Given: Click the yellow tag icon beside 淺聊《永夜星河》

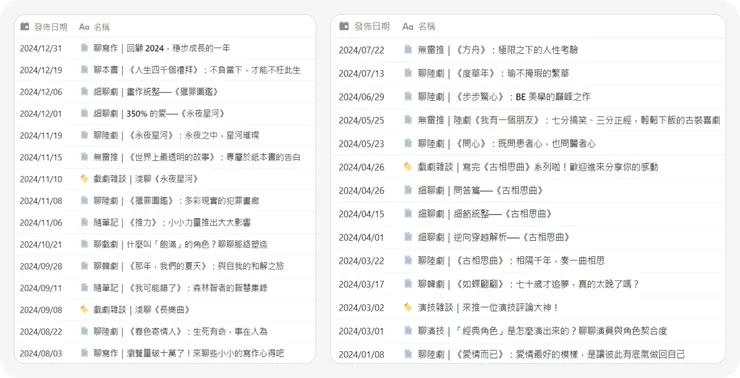Looking at the screenshot, I should pyautogui.click(x=84, y=178).
